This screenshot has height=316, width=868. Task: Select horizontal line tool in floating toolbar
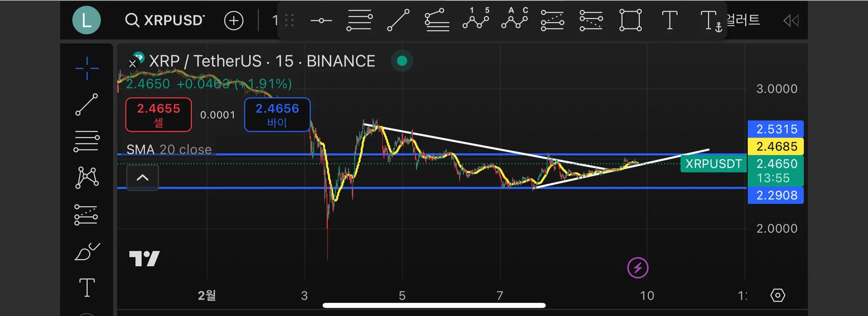click(x=321, y=20)
